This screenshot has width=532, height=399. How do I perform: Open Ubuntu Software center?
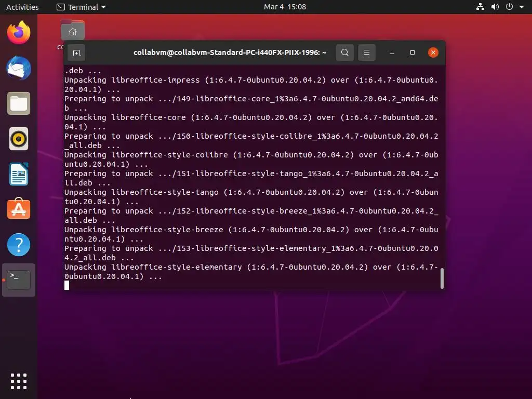pos(19,209)
